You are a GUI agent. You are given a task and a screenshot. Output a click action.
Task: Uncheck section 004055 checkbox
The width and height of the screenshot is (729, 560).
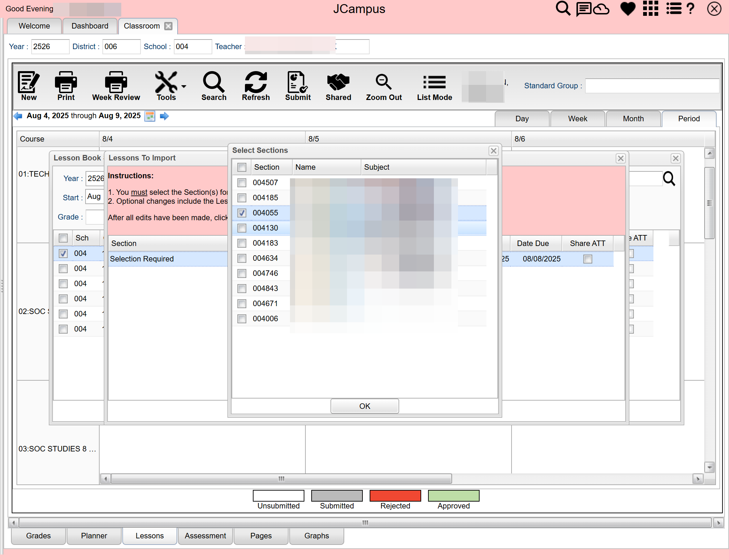click(x=242, y=213)
